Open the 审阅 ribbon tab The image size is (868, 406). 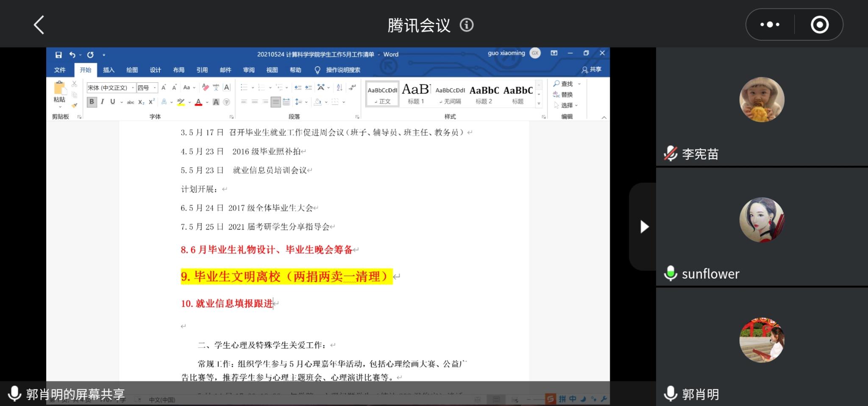248,70
